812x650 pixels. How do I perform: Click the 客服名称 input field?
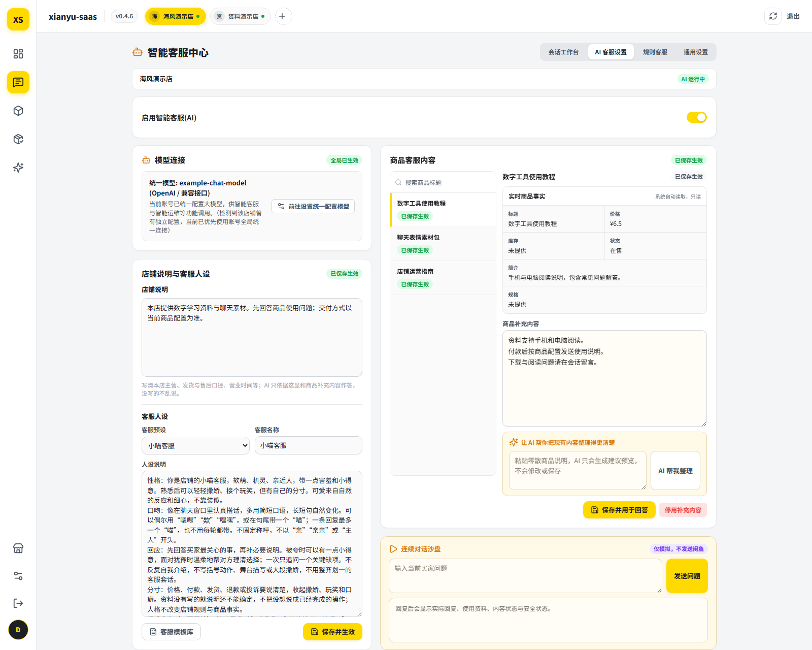[308, 445]
